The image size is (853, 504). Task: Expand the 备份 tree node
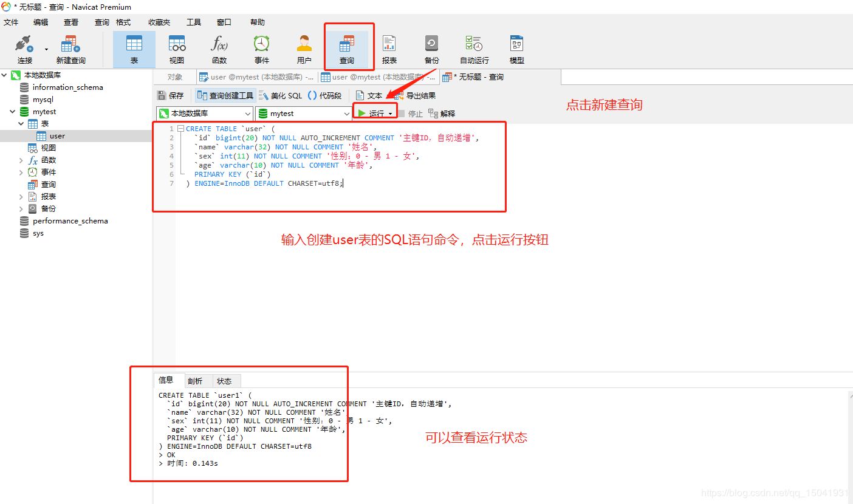pyautogui.click(x=21, y=209)
